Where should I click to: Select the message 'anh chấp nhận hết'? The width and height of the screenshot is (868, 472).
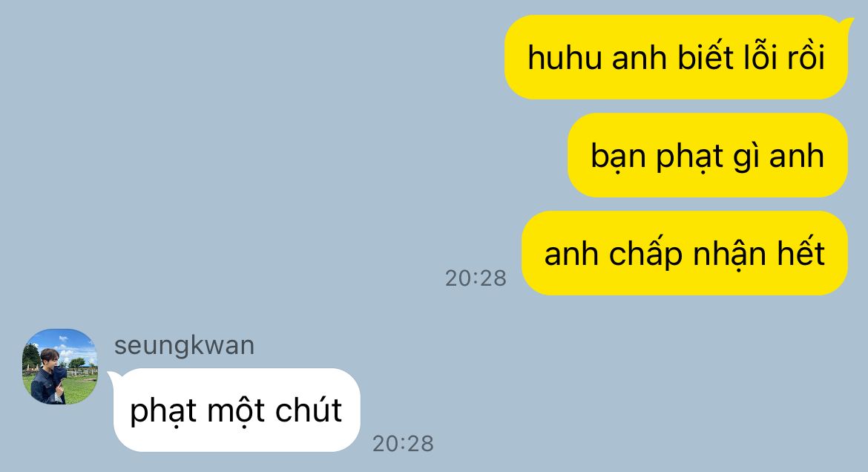(x=685, y=253)
